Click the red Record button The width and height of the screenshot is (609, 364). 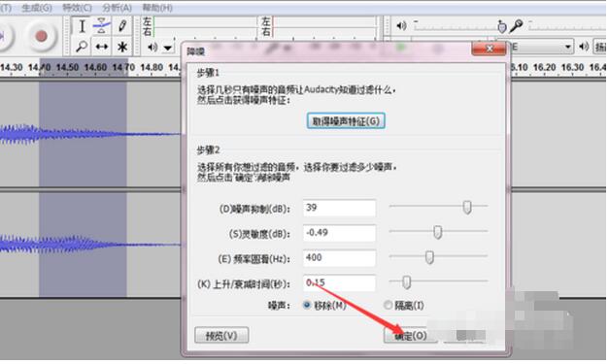point(41,36)
